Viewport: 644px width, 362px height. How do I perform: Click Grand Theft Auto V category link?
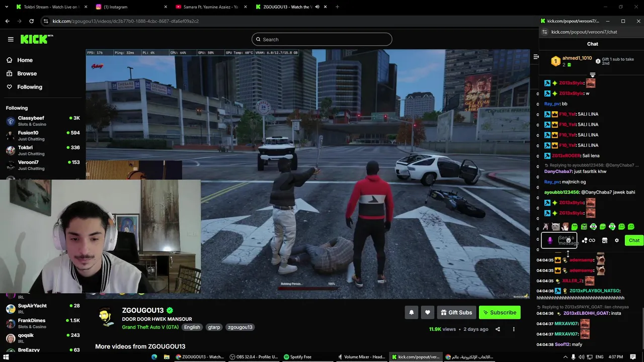(x=150, y=327)
